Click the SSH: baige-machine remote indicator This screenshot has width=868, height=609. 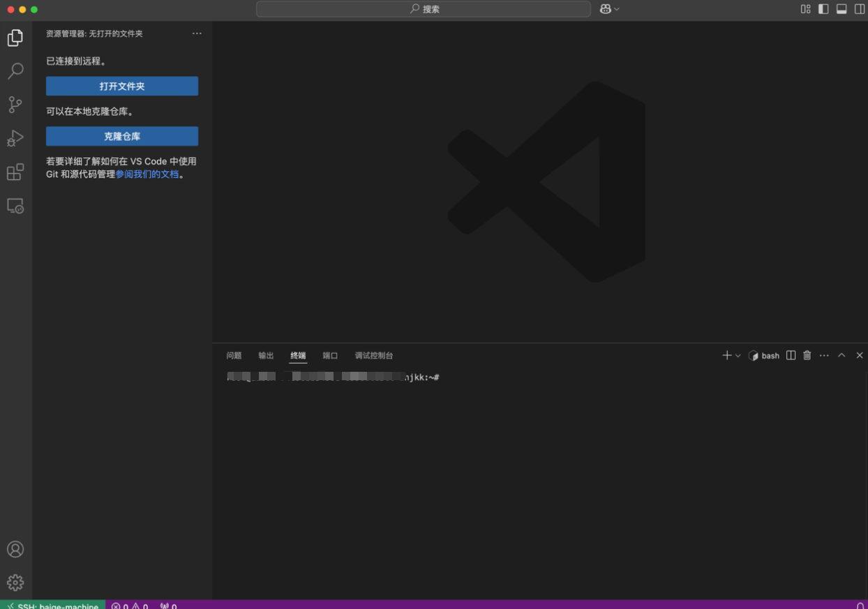tap(53, 605)
